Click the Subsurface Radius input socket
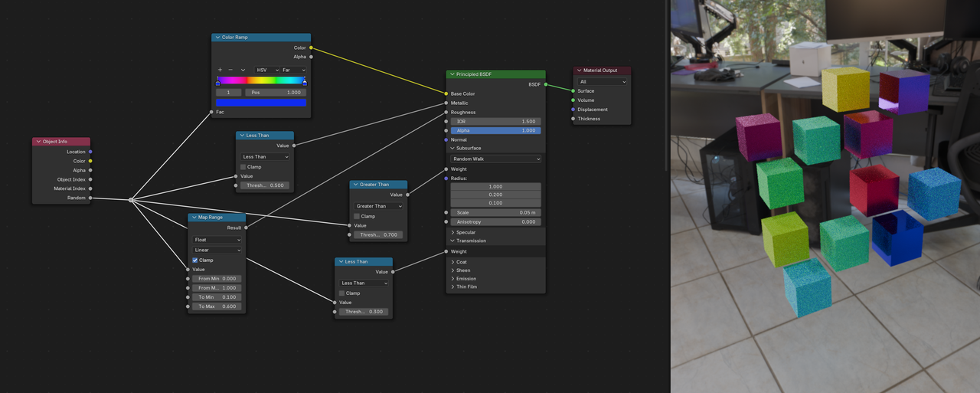The height and width of the screenshot is (393, 980). [446, 178]
